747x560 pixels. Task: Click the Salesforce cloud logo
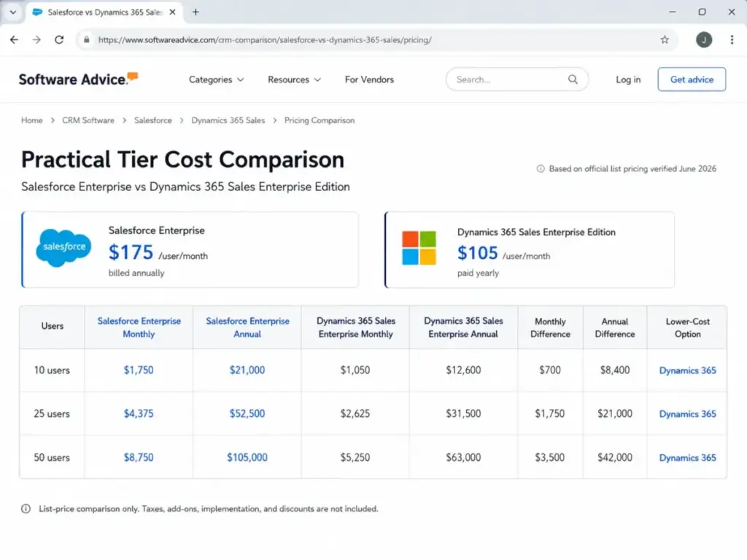(64, 247)
